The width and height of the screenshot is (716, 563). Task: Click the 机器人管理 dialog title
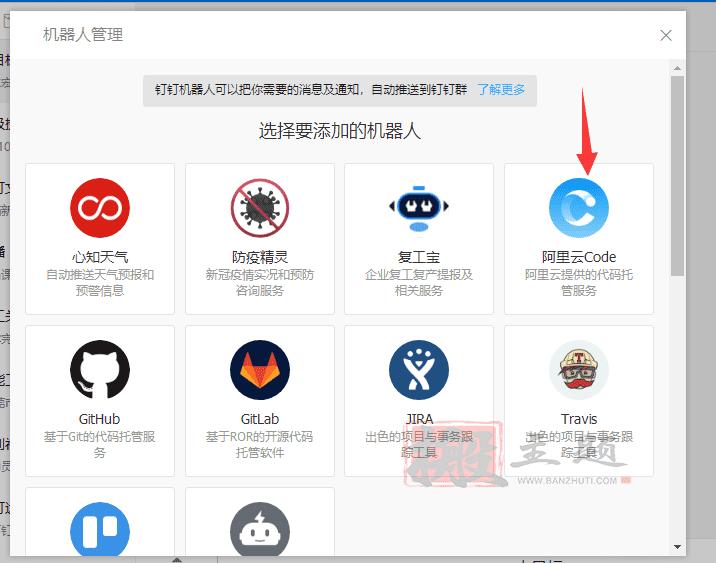click(83, 35)
